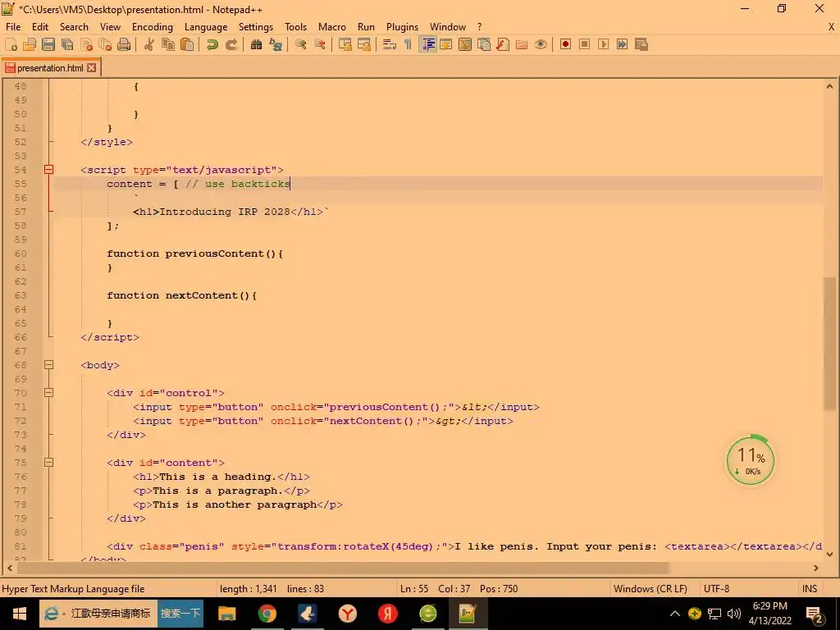Image resolution: width=840 pixels, height=630 pixels.
Task: Open the Settings menu
Action: [x=256, y=27]
